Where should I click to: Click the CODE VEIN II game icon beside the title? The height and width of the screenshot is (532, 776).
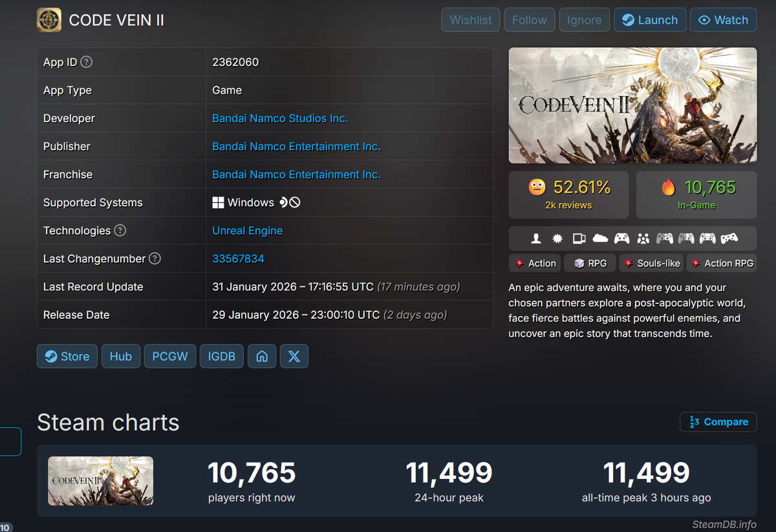click(49, 20)
